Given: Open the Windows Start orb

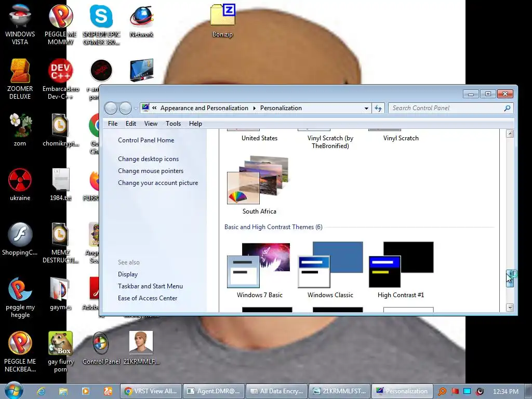Looking at the screenshot, I should 14,391.
